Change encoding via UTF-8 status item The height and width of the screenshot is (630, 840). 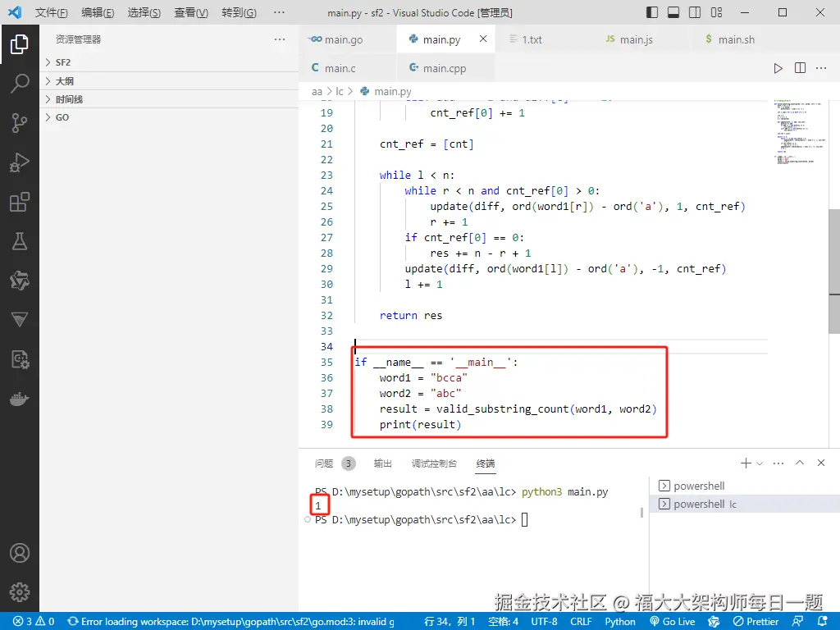tap(544, 622)
